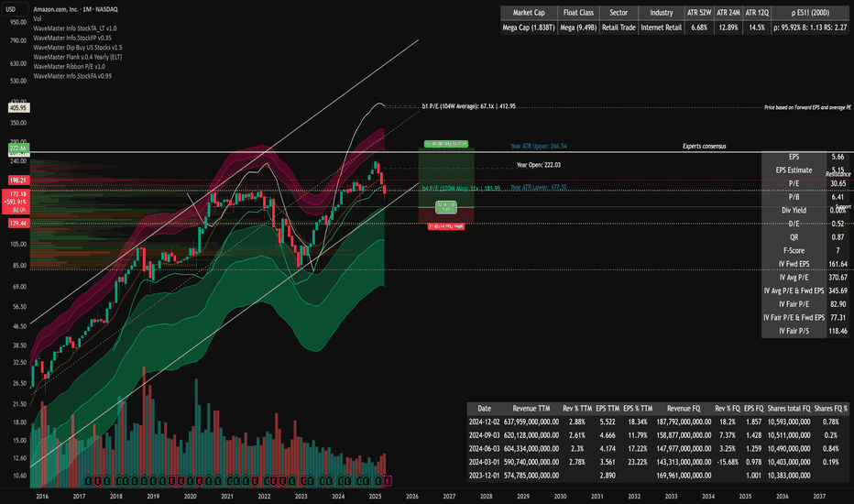Click the 2025 label on time axis
Viewport: 854px width, 504px height.
(375, 497)
